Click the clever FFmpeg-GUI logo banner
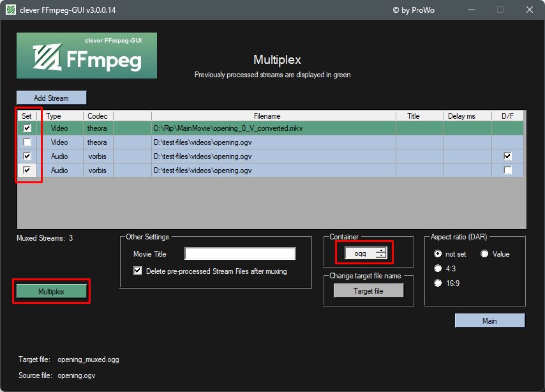 87,56
